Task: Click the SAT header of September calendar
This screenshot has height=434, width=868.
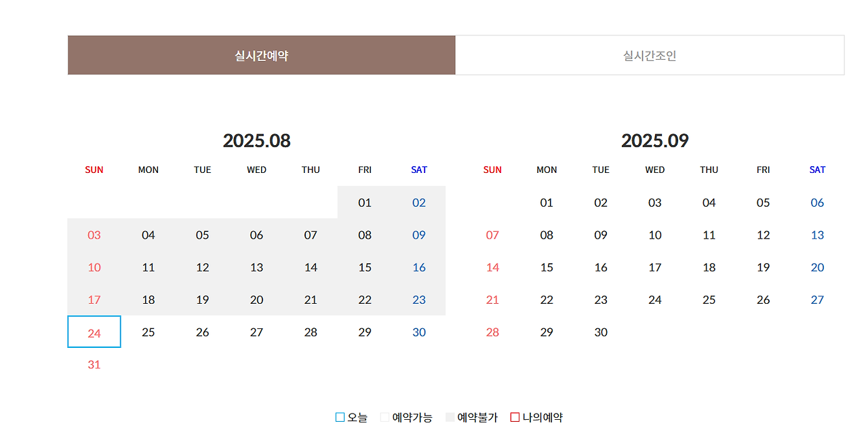Action: (x=817, y=170)
